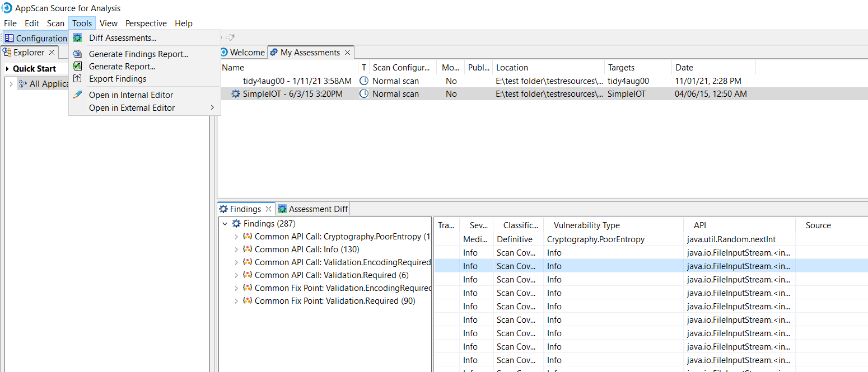Screen dimensions: 868x372
Task: Expand Common Fix Point: Validation.Required (90)
Action: [236, 301]
